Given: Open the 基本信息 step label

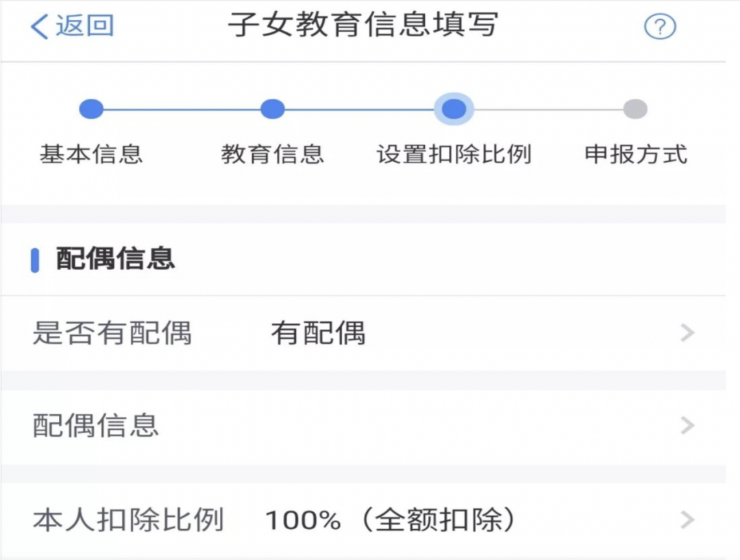Looking at the screenshot, I should tap(91, 154).
